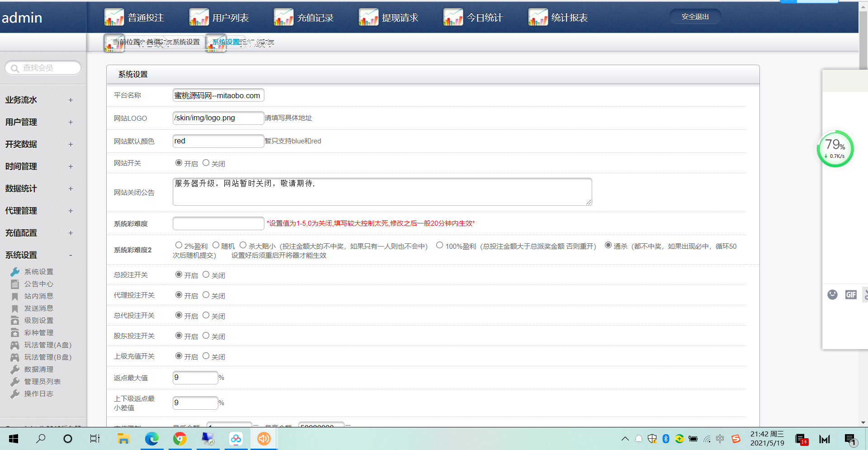This screenshot has width=868, height=450.
Task: Expand the 代理管理 sidebar section
Action: (71, 211)
